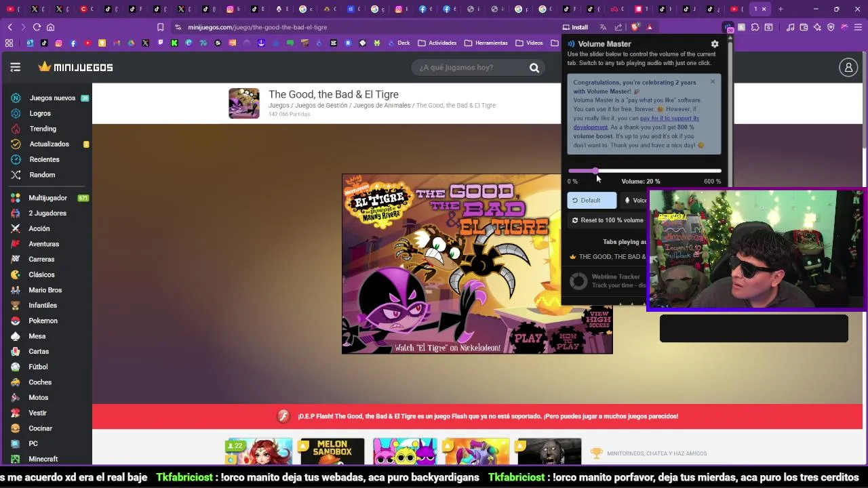868x488 pixels.
Task: Go to the browser home page
Action: click(50, 27)
